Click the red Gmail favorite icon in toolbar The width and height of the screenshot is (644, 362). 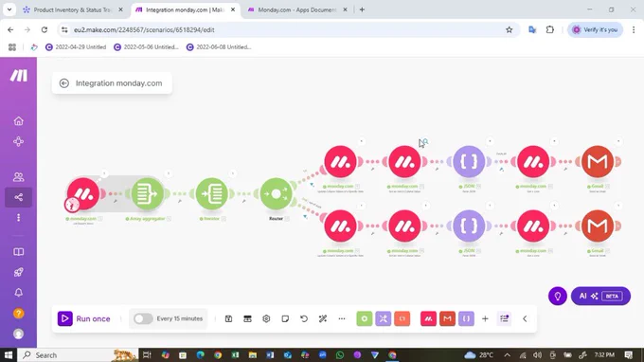(x=447, y=318)
